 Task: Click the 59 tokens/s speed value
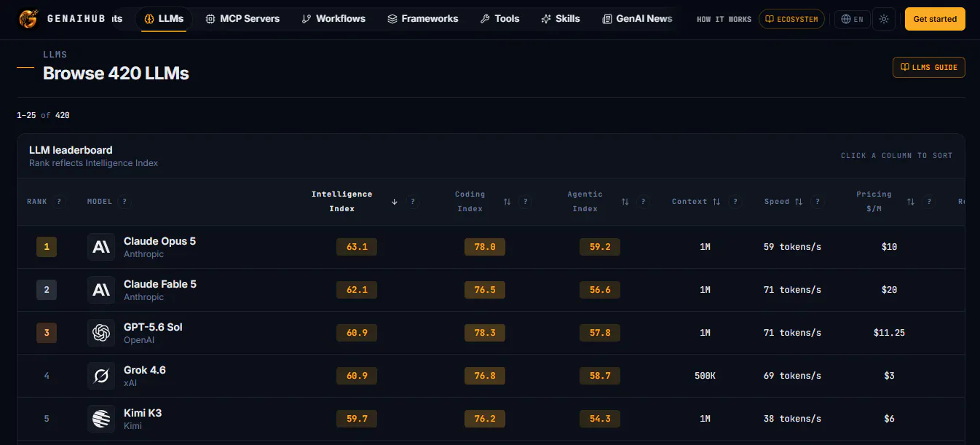point(792,247)
